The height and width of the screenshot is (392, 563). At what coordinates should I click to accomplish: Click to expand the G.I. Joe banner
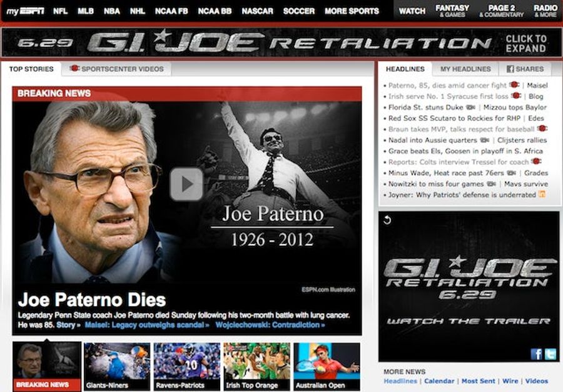click(526, 43)
